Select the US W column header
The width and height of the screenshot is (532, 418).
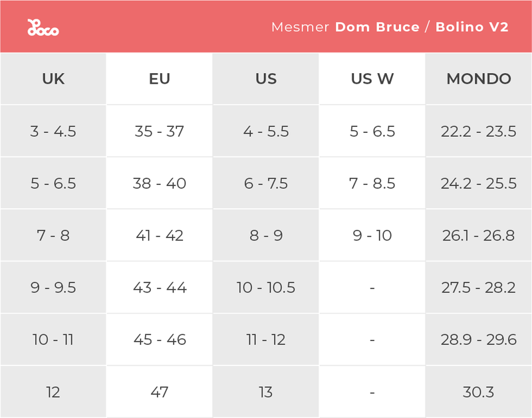pos(372,79)
